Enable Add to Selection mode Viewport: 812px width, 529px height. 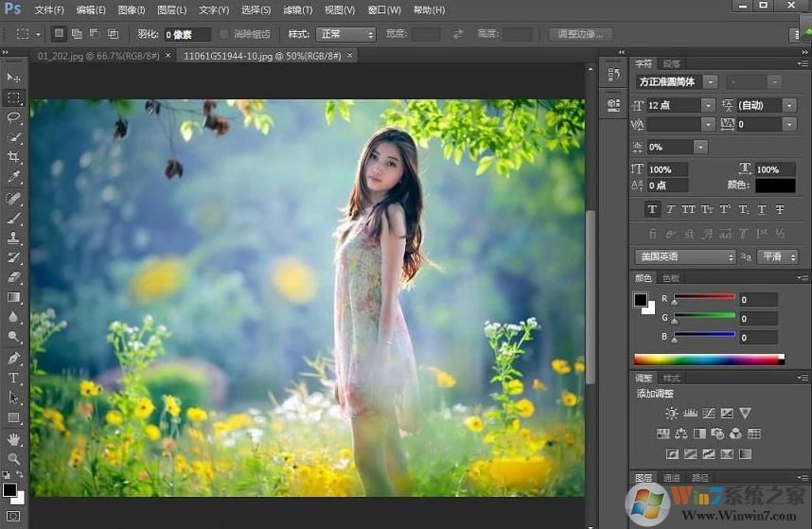coord(77,34)
